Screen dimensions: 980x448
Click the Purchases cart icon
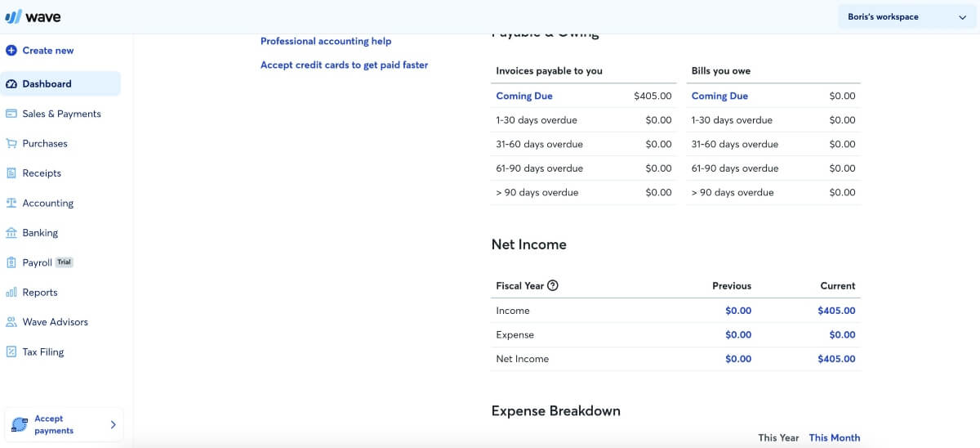click(x=11, y=144)
